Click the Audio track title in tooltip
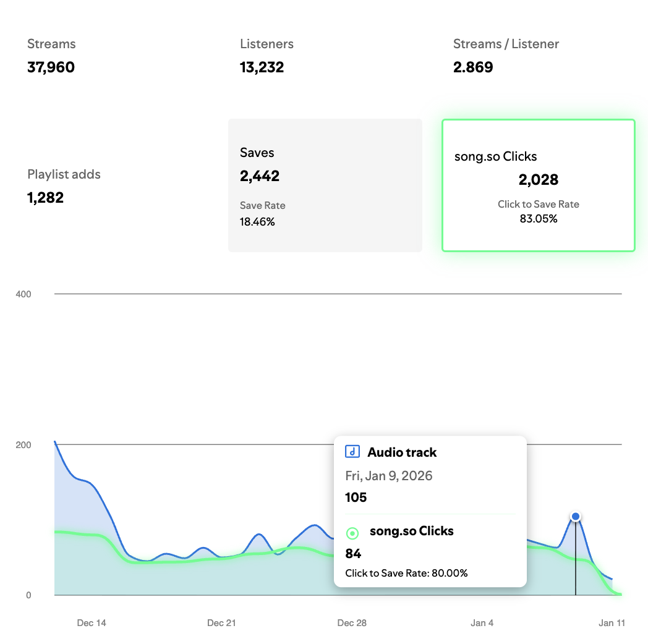Image resolution: width=648 pixels, height=644 pixels. point(402,452)
